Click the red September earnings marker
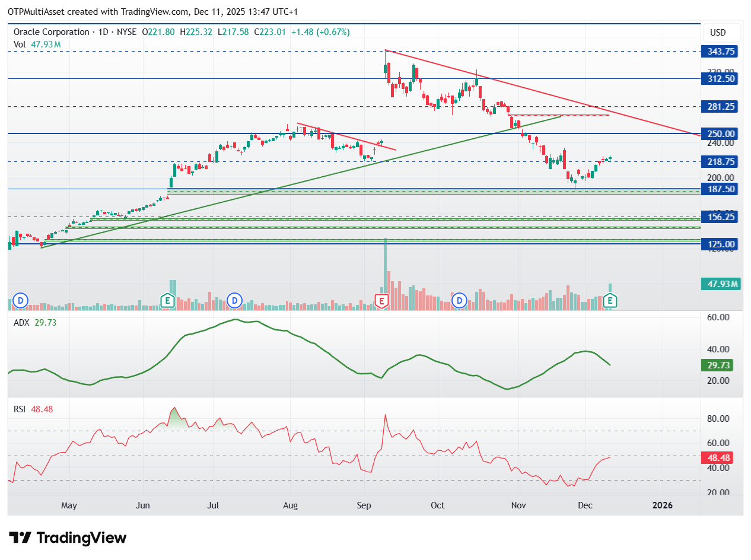 (x=383, y=301)
